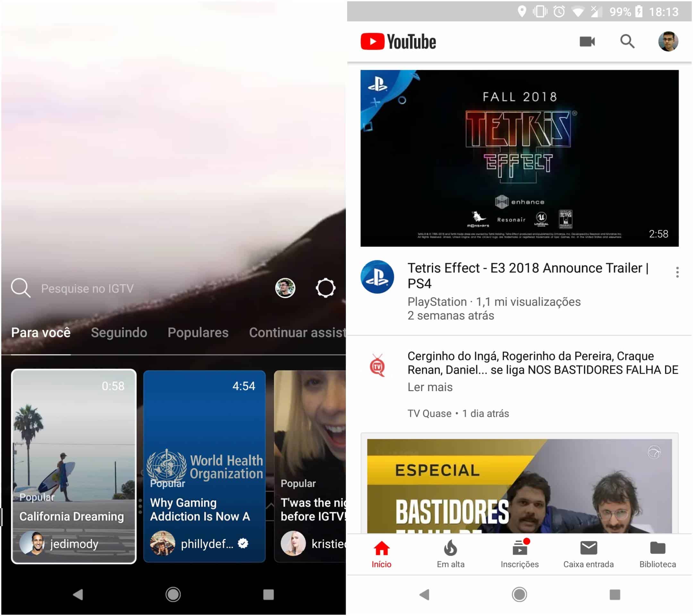This screenshot has width=693, height=616.
Task: Tap the kristie channel avatar
Action: (293, 544)
